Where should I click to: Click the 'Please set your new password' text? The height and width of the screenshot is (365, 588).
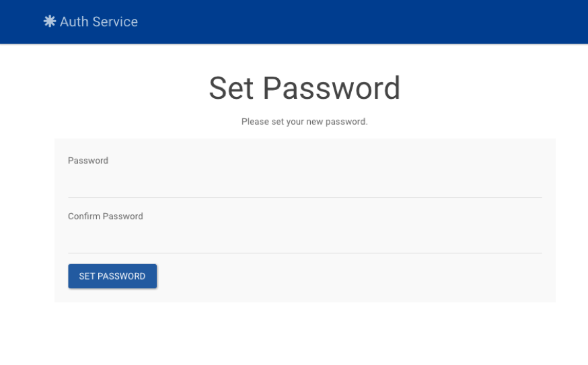point(304,122)
